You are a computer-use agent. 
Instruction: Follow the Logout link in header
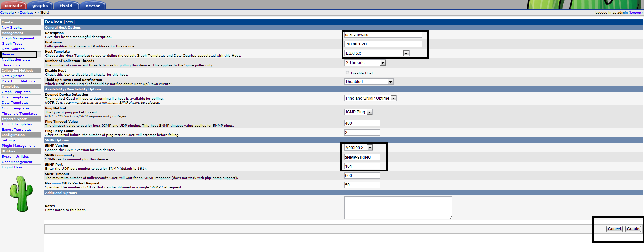tap(636, 13)
